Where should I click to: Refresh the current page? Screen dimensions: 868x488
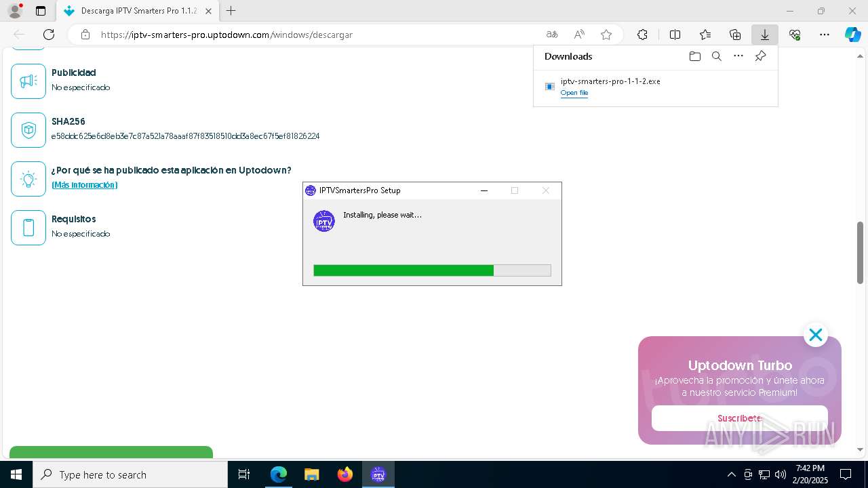pos(49,35)
